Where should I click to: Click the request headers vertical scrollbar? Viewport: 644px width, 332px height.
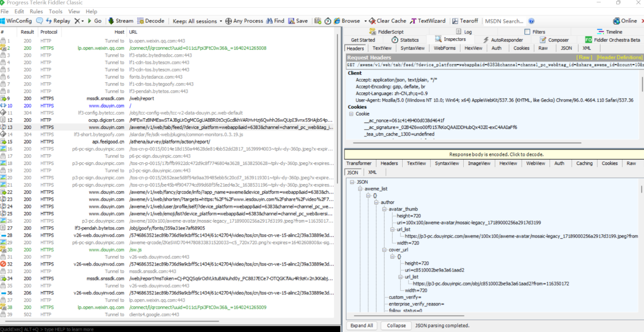tap(642, 84)
